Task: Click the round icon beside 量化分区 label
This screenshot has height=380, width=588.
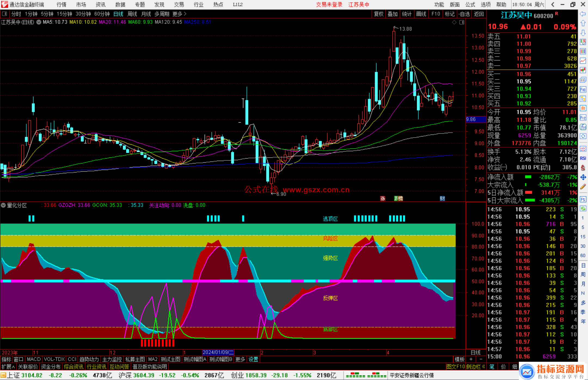Action: 3,205
